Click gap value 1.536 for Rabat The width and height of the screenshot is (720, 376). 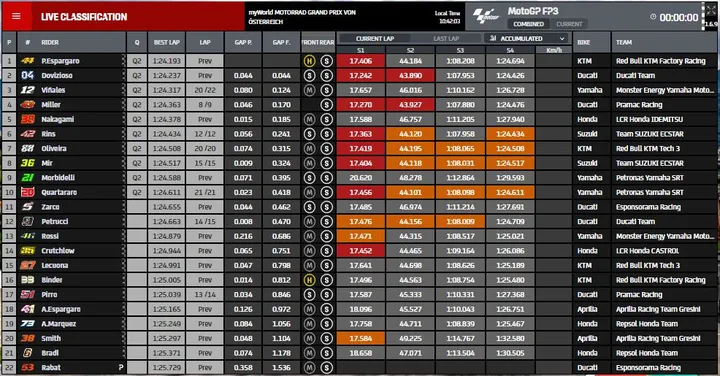pyautogui.click(x=281, y=368)
